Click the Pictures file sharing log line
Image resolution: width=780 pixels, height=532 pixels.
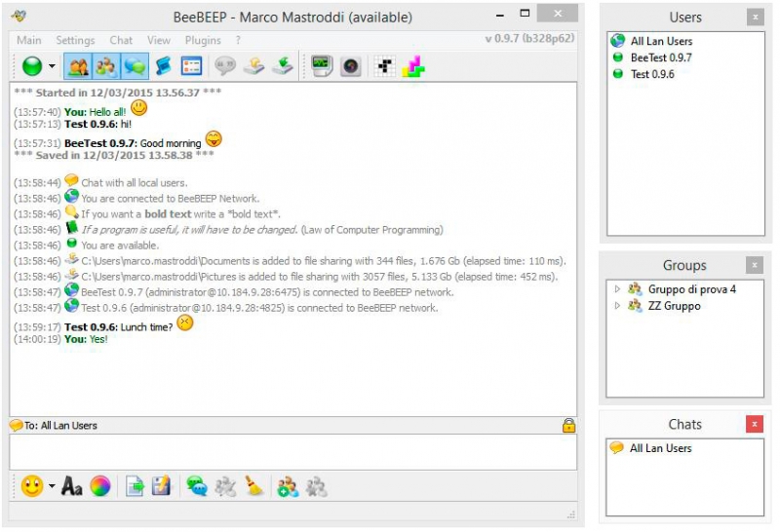pyautogui.click(x=286, y=277)
